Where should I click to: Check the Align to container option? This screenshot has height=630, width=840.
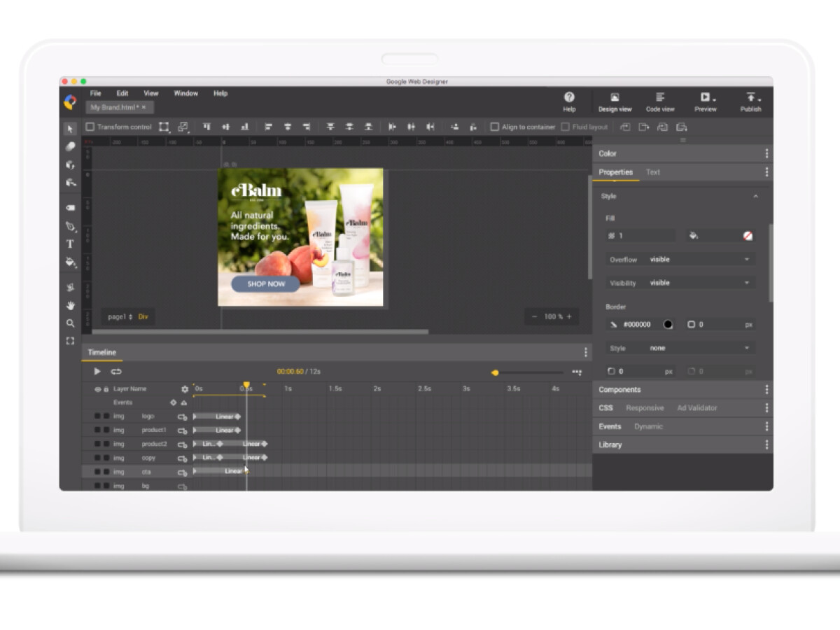(x=494, y=127)
